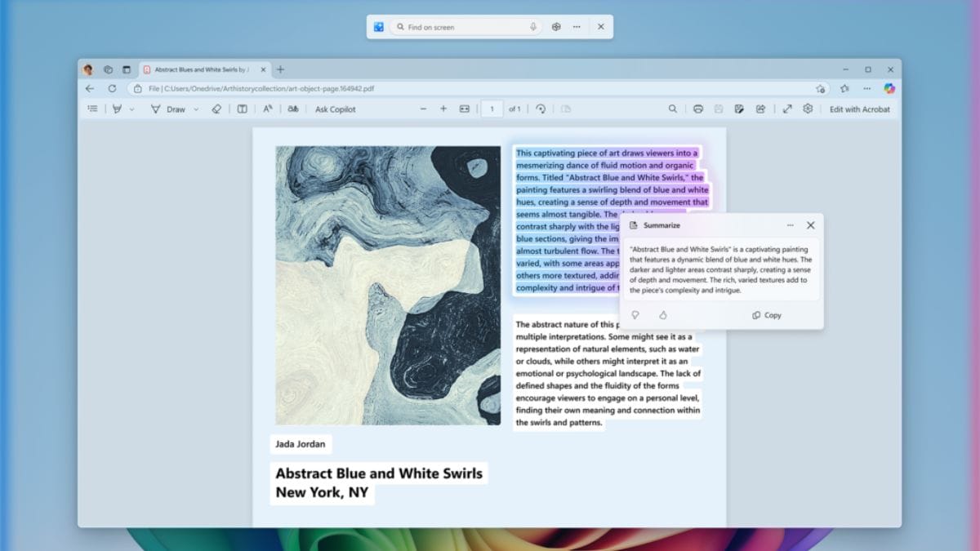Image resolution: width=980 pixels, height=551 pixels.
Task: Open the Workspaces icon
Action: [108, 69]
